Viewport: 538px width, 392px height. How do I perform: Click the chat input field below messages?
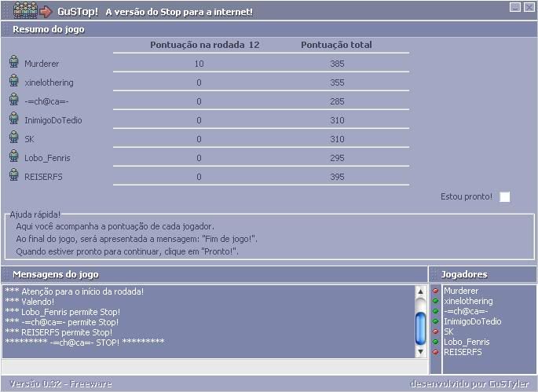pos(214,367)
